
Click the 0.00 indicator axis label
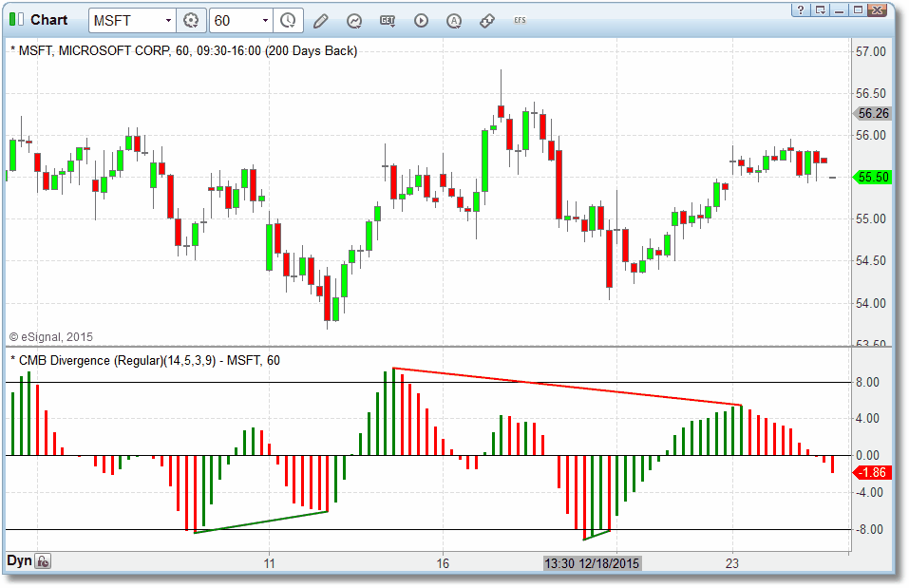click(x=867, y=456)
